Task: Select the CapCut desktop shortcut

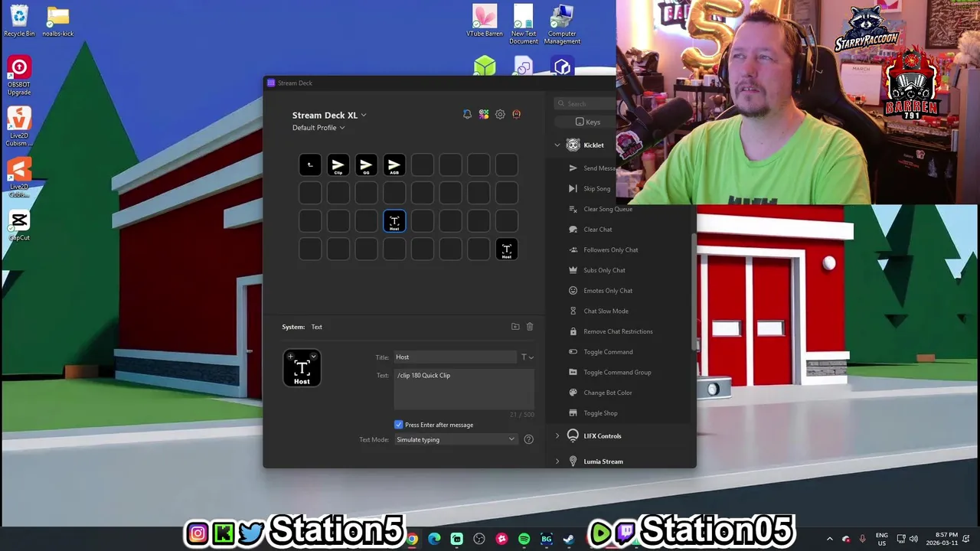Action: (x=19, y=225)
